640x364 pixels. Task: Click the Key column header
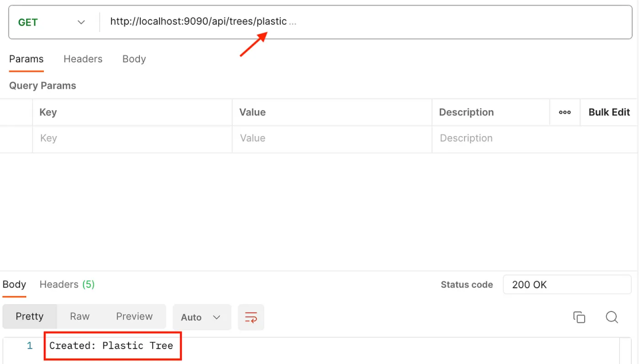click(x=48, y=112)
